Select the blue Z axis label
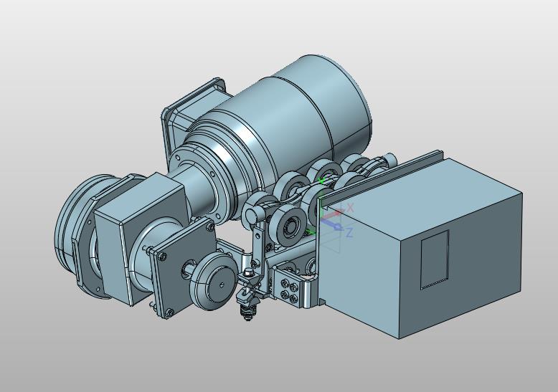Screen dimensions: 558x392 pyautogui.click(x=349, y=233)
